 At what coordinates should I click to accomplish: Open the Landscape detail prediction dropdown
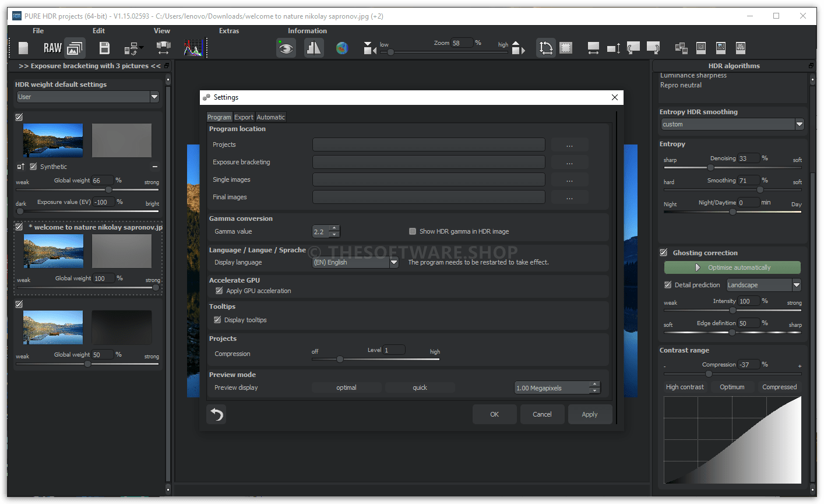[x=764, y=285]
